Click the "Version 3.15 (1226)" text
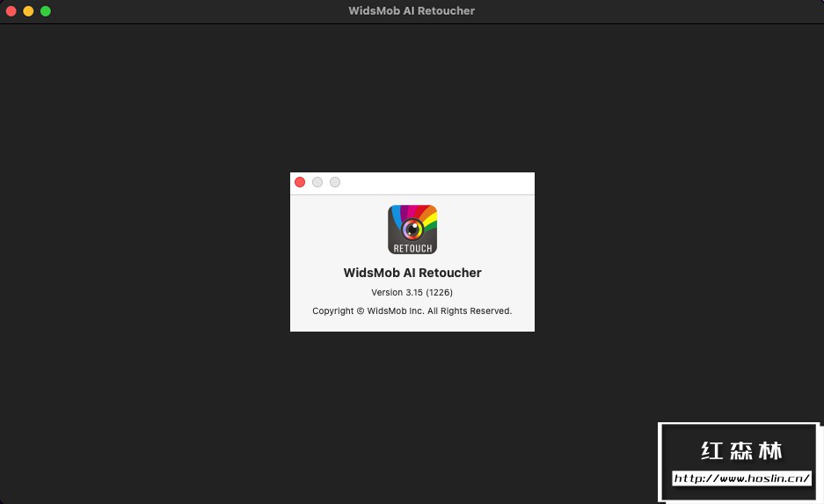Viewport: 824px width, 504px height. pyautogui.click(x=412, y=292)
